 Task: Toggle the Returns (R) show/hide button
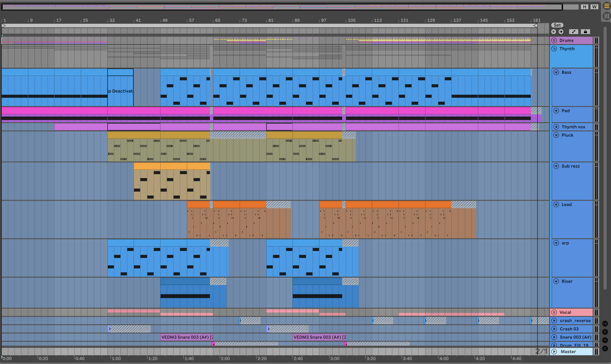[x=605, y=332]
